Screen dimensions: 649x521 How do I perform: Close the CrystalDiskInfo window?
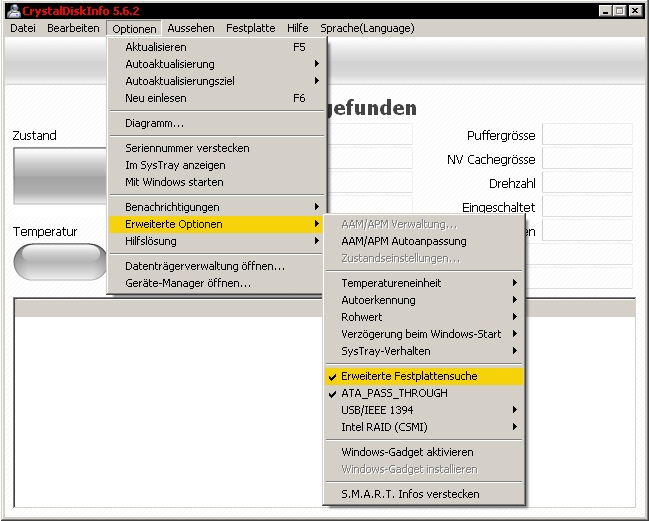(635, 11)
